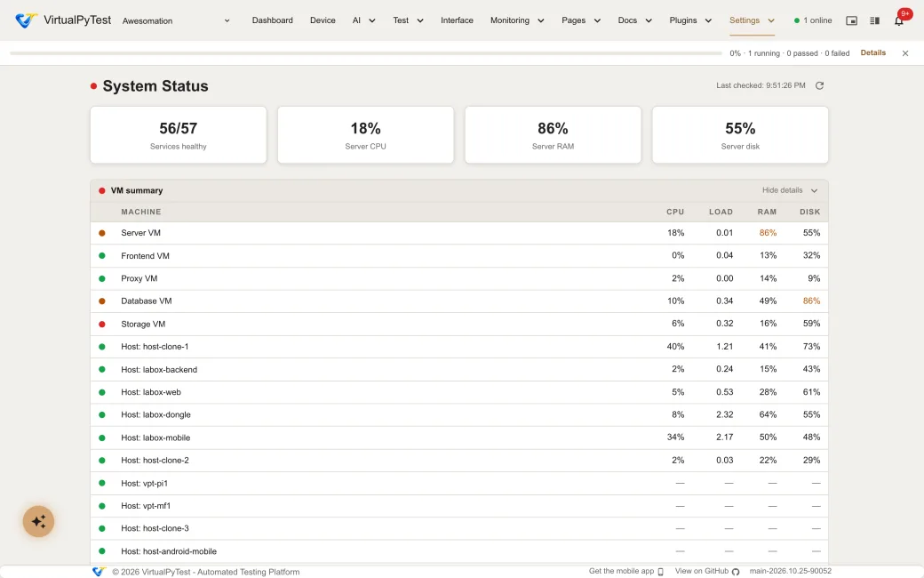Expand the Docs menu
Viewport: 924px width, 578px height.
tap(634, 20)
